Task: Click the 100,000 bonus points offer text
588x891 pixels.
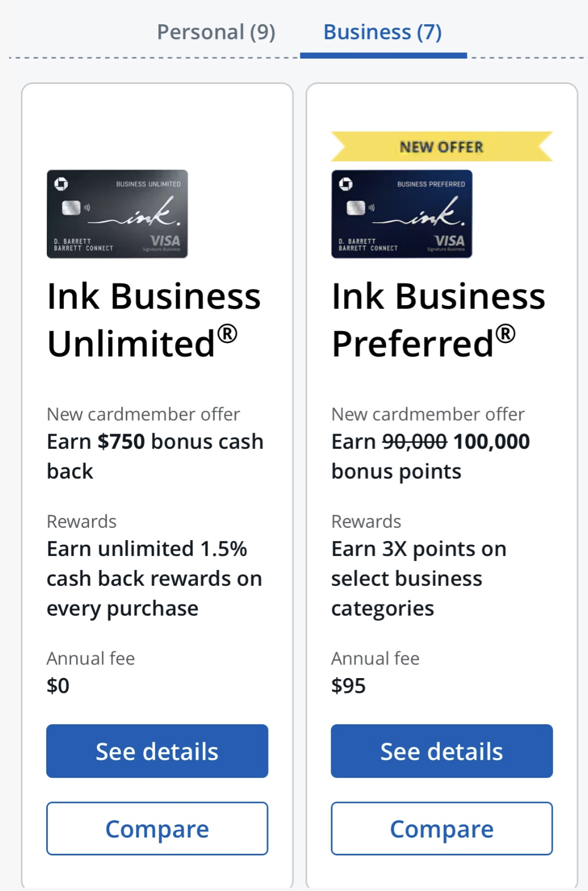Action: [491, 442]
